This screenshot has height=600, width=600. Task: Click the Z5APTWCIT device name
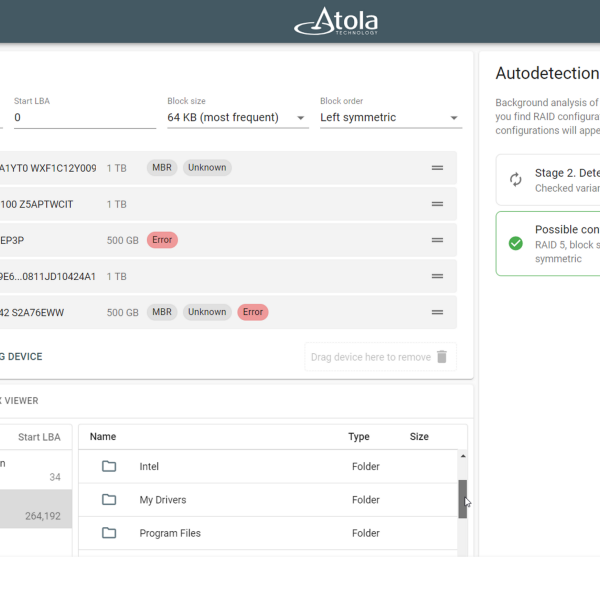click(x=36, y=204)
